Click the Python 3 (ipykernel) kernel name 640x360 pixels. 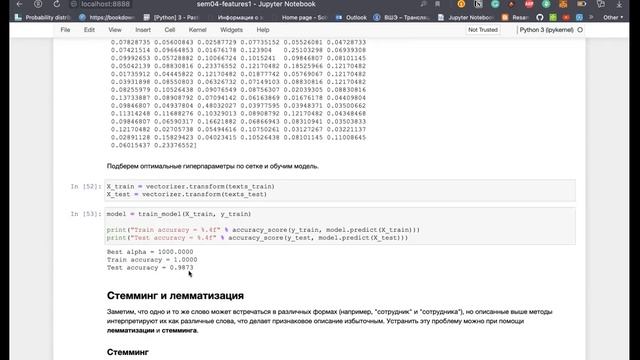click(x=547, y=30)
